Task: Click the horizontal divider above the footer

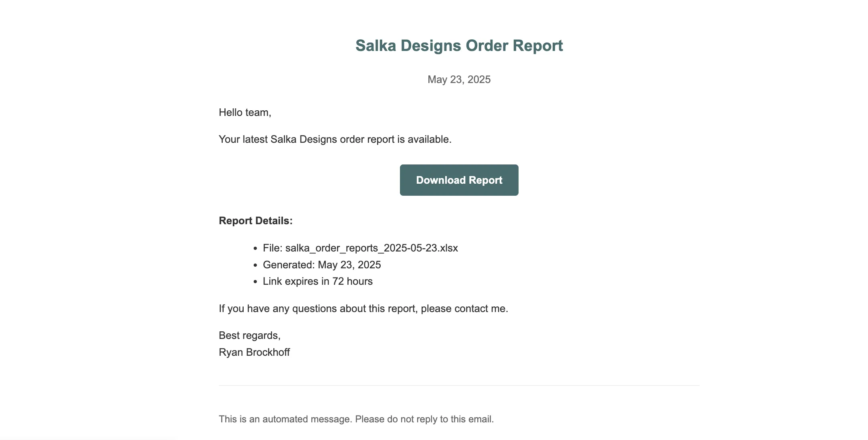Action: pyautogui.click(x=458, y=385)
